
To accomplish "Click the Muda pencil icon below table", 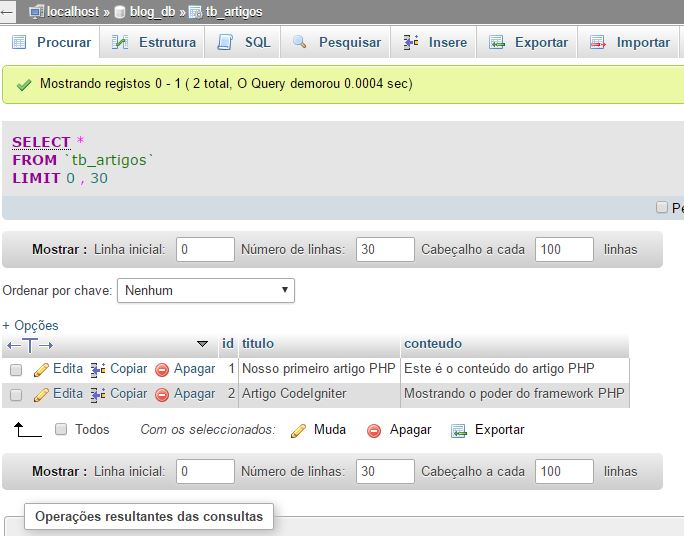I will coord(298,431).
